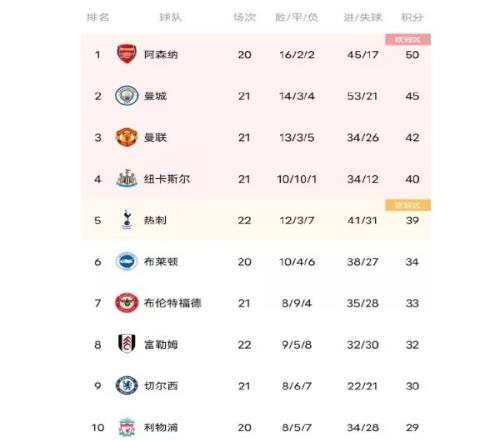Open team name 布伦特福德
Image resolution: width=500 pixels, height=440 pixels.
(173, 303)
